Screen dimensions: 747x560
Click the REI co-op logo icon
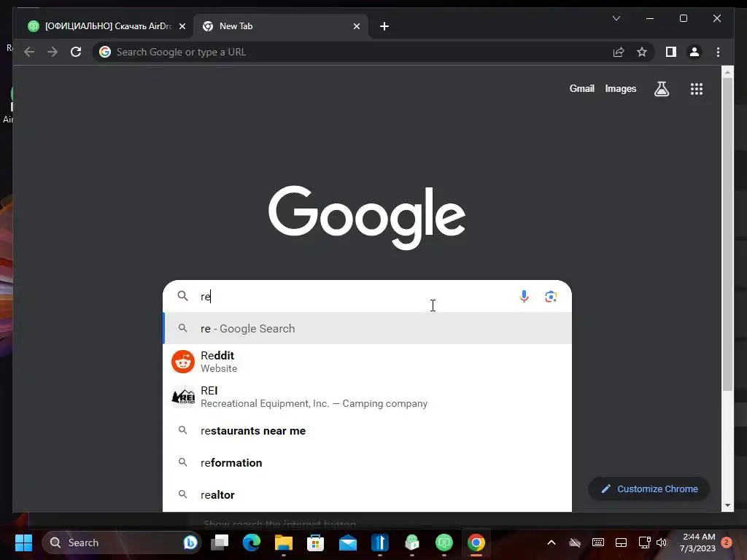click(x=183, y=397)
